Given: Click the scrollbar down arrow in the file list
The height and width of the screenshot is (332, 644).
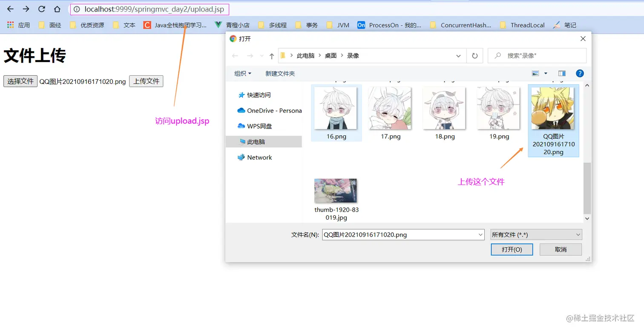Looking at the screenshot, I should tap(587, 218).
